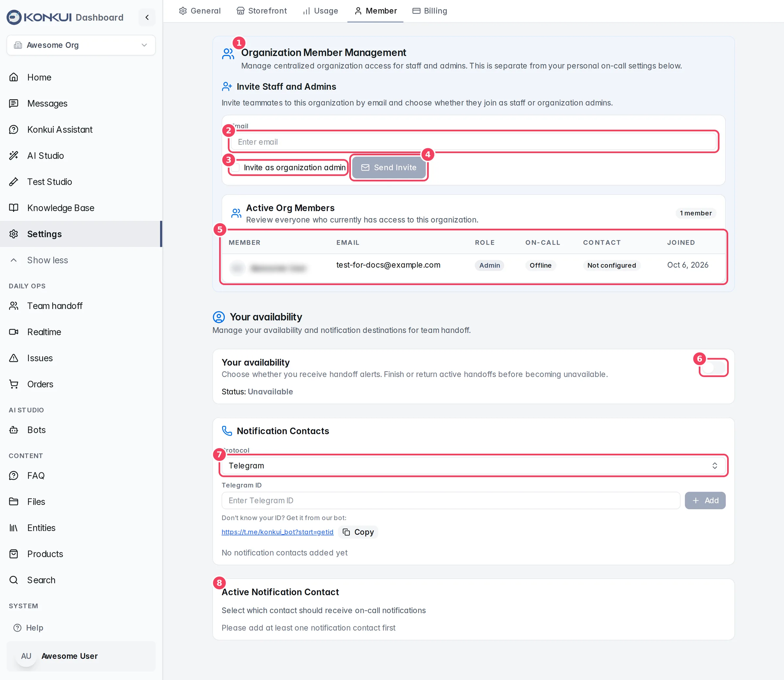Image resolution: width=784 pixels, height=680 pixels.
Task: Copy the Telegram bot link
Action: point(358,532)
